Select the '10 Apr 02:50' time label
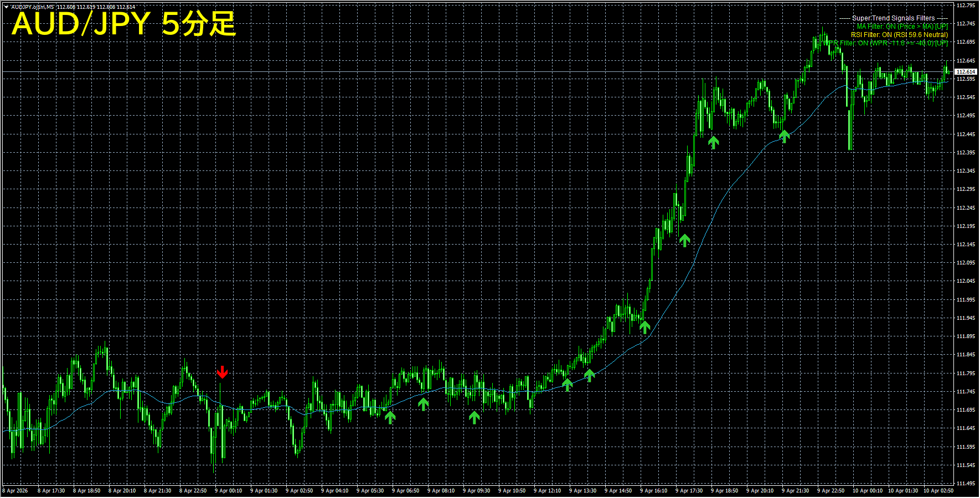Image resolution: width=980 pixels, height=498 pixels. tap(938, 491)
